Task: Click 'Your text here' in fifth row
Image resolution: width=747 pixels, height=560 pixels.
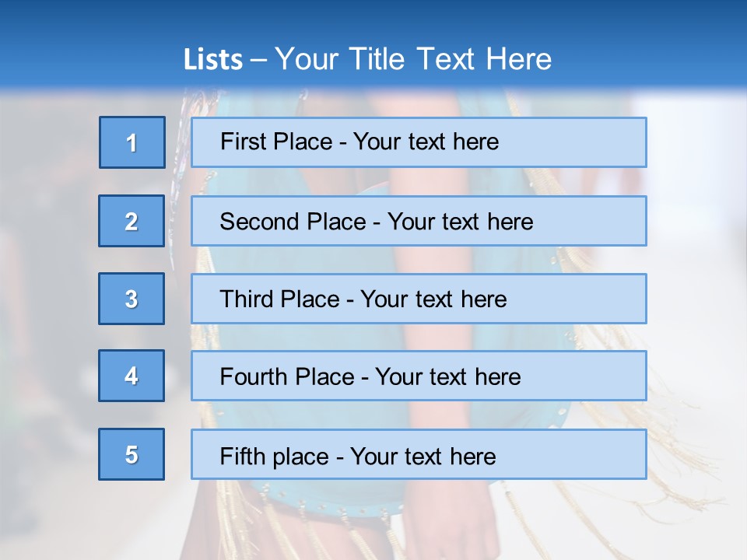Action: coord(423,457)
